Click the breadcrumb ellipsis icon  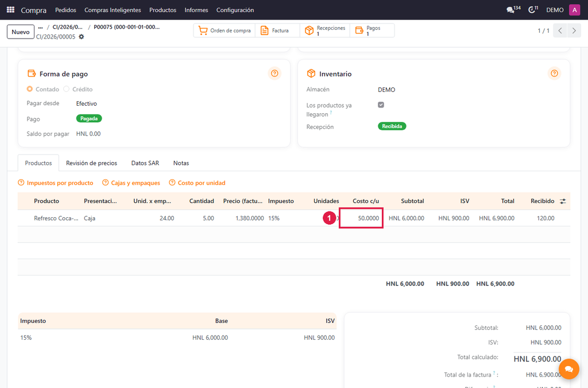coord(41,28)
